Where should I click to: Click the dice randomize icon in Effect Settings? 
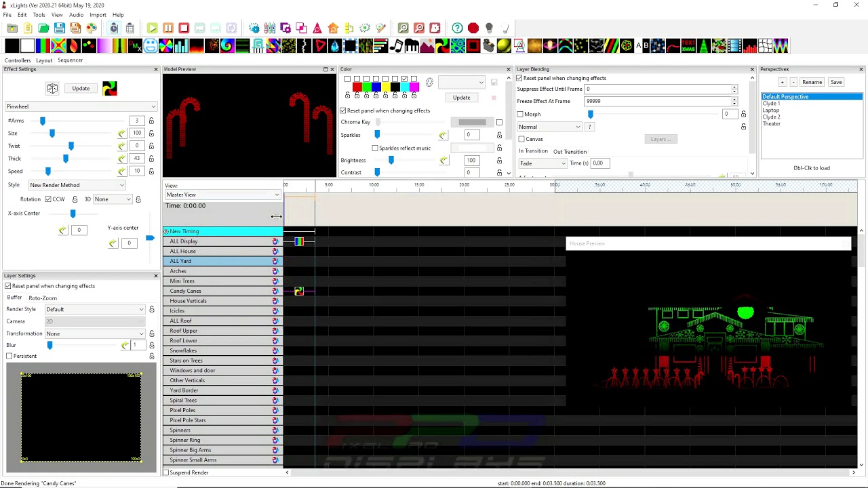pos(52,89)
